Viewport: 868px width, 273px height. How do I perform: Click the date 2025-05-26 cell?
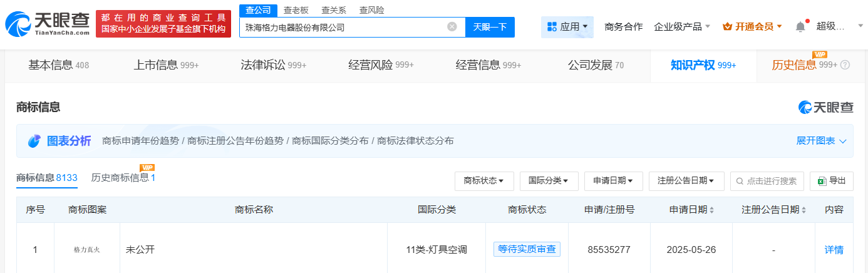[691, 250]
